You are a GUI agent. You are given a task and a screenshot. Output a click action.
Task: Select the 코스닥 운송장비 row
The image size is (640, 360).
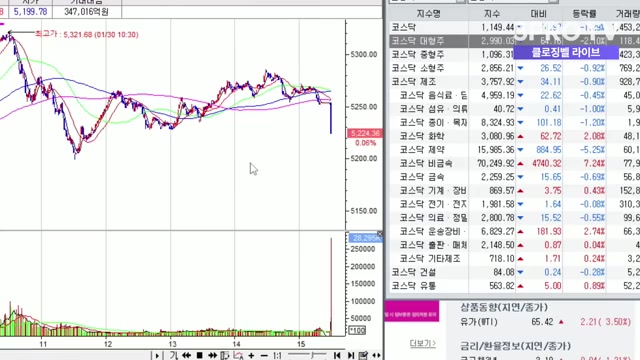[x=514, y=231]
